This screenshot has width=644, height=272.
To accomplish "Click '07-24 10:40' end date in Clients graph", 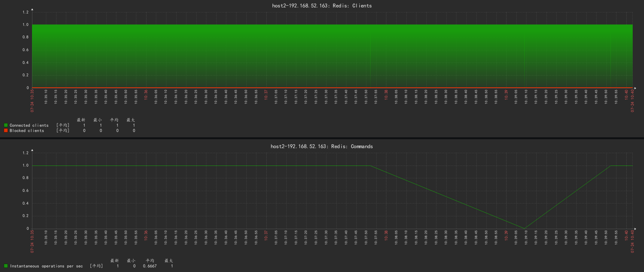I will (x=633, y=100).
